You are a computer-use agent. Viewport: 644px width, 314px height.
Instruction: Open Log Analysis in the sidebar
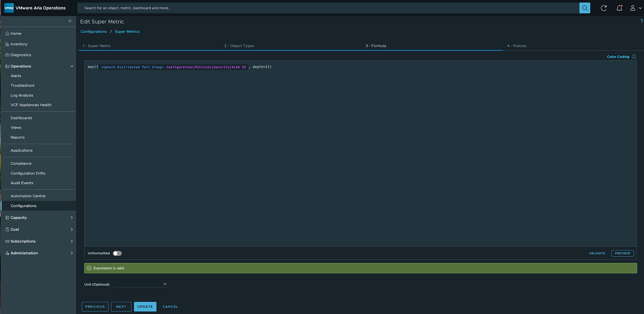pyautogui.click(x=22, y=95)
